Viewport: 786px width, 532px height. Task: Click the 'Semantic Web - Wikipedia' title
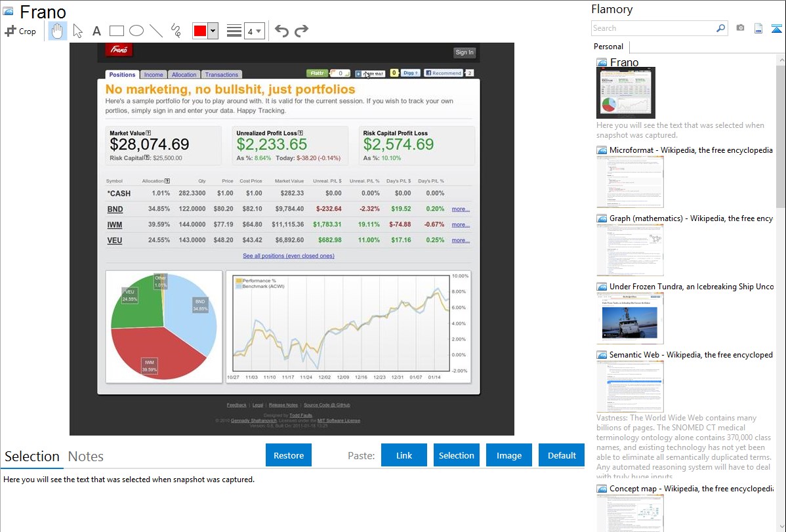click(x=691, y=355)
